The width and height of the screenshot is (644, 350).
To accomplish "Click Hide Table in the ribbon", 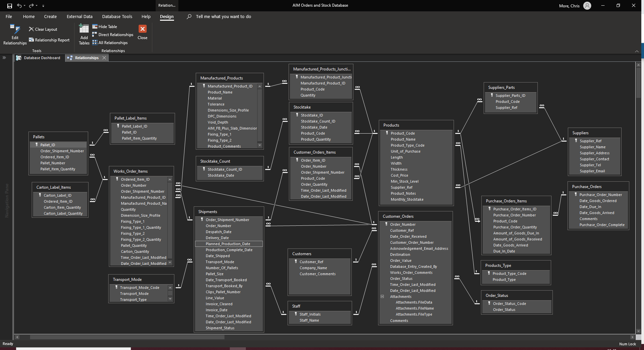I will point(105,27).
